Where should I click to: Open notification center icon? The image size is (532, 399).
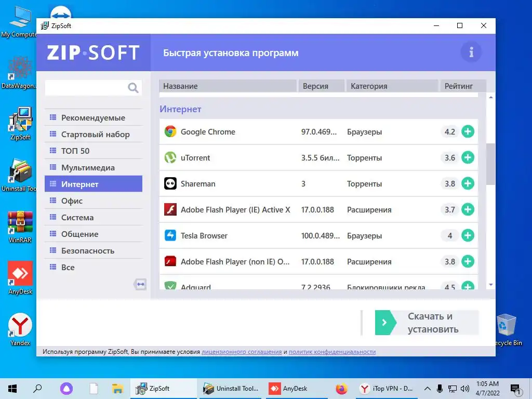(515, 389)
